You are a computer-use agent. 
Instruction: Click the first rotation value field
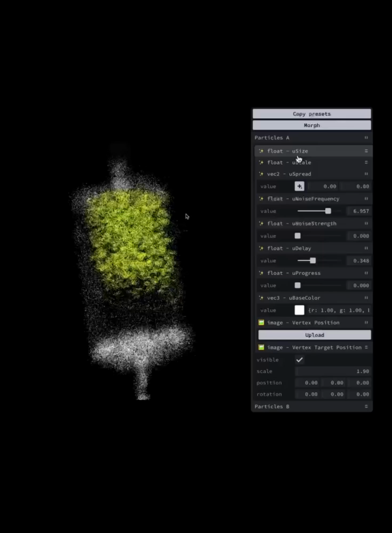click(307, 394)
